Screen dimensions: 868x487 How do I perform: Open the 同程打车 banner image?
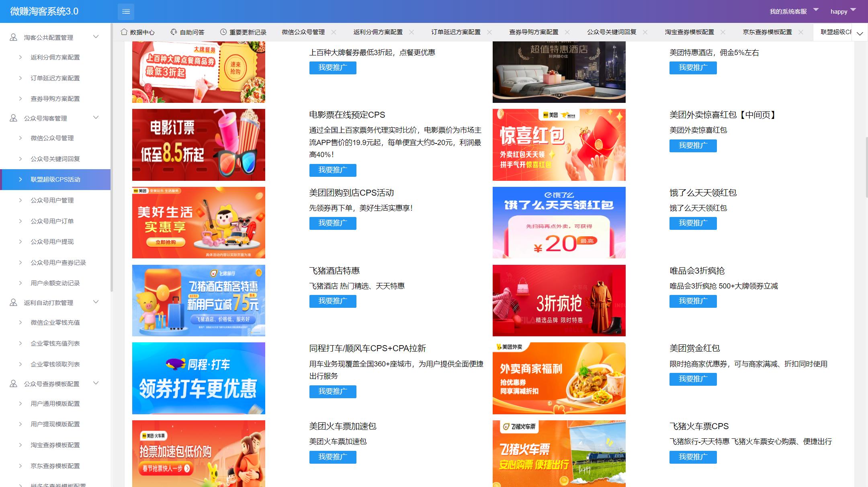(x=199, y=378)
